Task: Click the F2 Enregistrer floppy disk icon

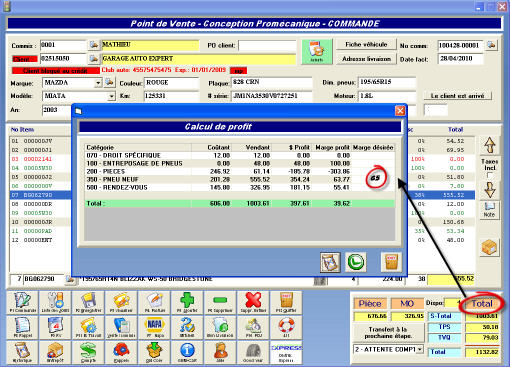Action: (x=88, y=302)
